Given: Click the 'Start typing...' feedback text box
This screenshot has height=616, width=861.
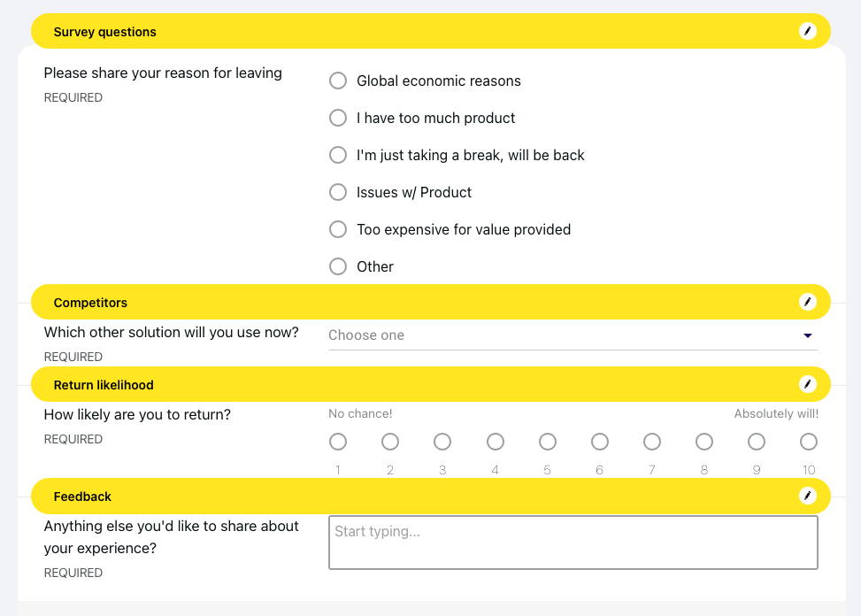Looking at the screenshot, I should pos(573,543).
